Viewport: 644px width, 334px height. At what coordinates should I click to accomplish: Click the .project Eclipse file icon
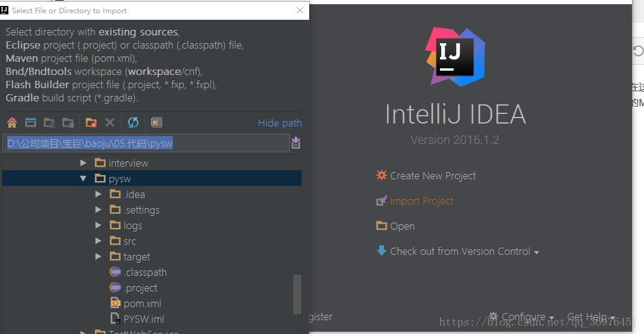point(115,287)
